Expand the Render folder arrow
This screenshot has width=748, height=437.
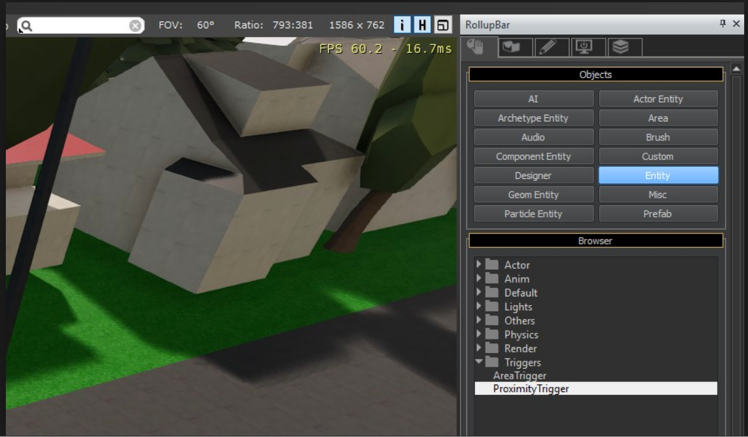pyautogui.click(x=478, y=347)
